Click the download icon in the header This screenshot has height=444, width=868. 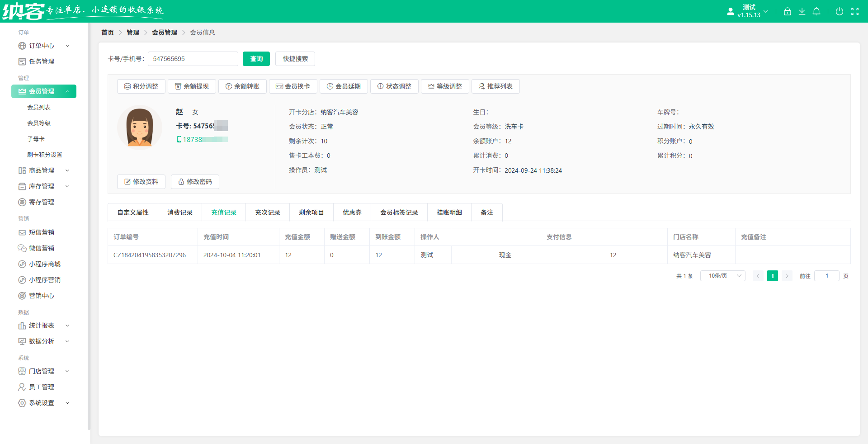(x=802, y=11)
